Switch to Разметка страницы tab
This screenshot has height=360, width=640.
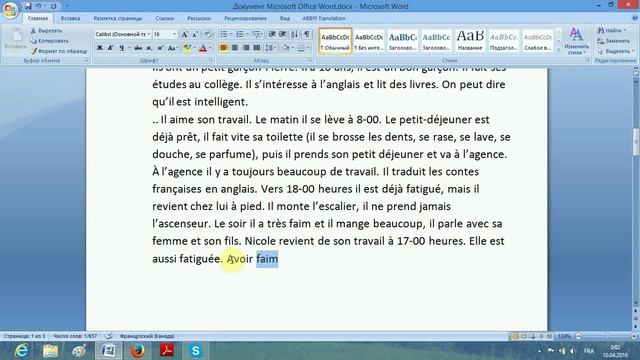tap(118, 18)
